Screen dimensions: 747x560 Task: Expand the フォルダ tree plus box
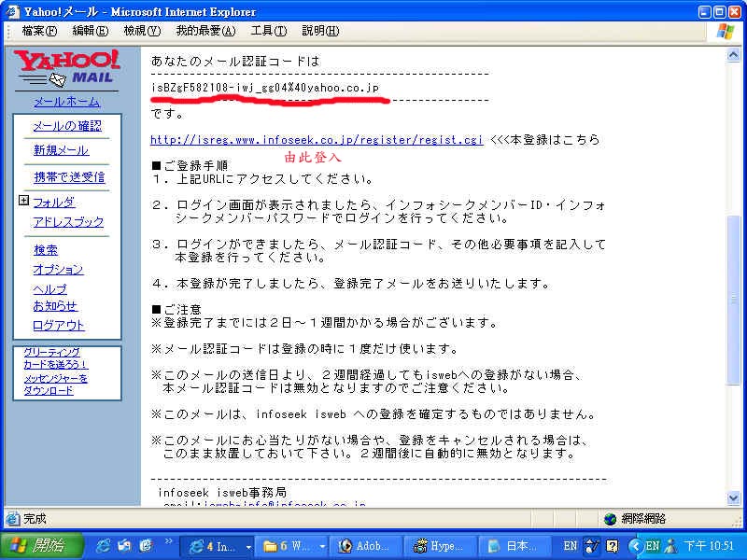[x=24, y=201]
